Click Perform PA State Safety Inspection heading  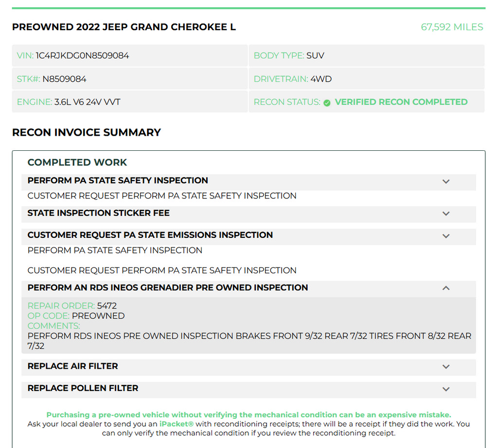click(x=118, y=180)
